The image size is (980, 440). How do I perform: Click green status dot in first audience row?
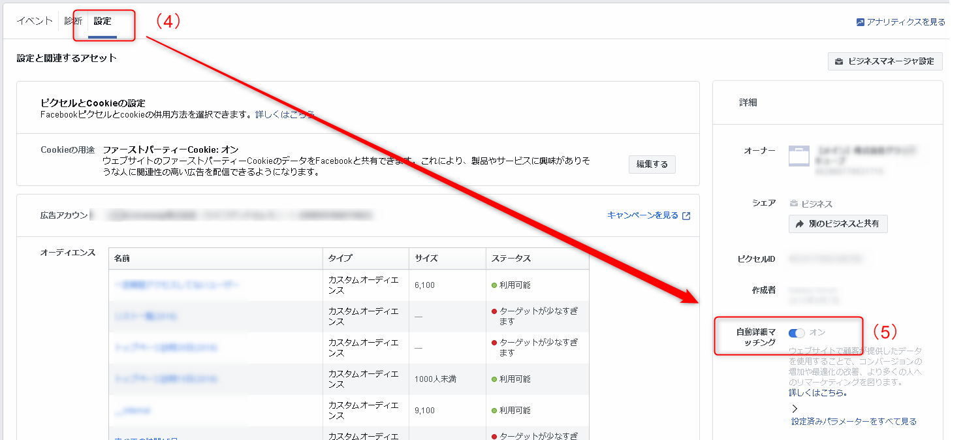tap(494, 285)
